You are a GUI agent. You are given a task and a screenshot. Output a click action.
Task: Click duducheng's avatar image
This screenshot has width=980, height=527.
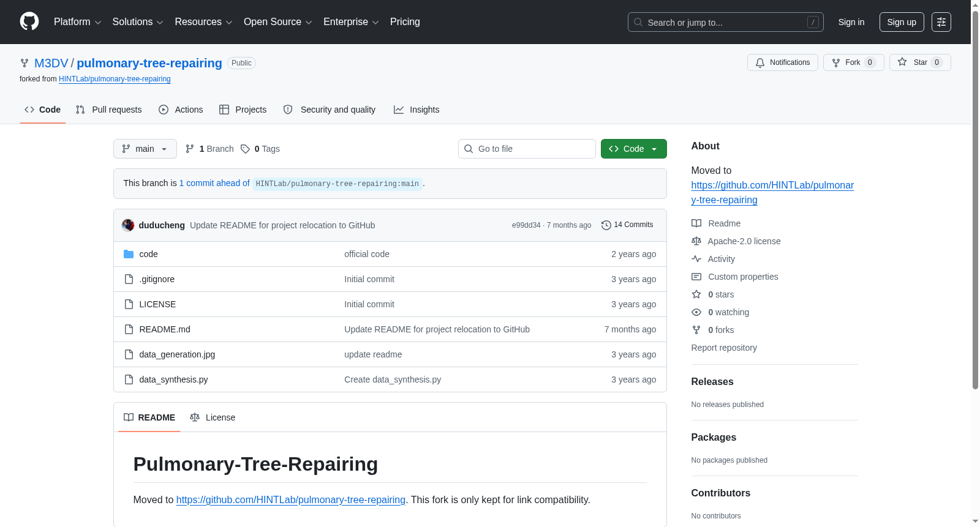coord(128,225)
